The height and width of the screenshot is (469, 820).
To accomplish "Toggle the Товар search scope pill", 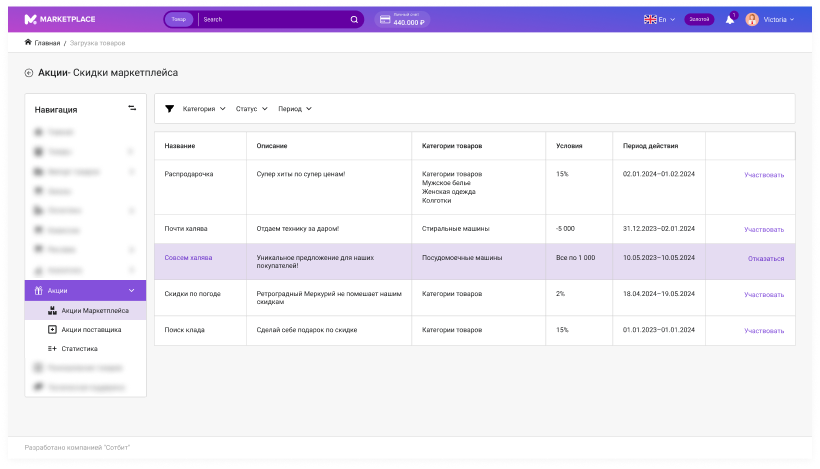I will click(x=179, y=19).
